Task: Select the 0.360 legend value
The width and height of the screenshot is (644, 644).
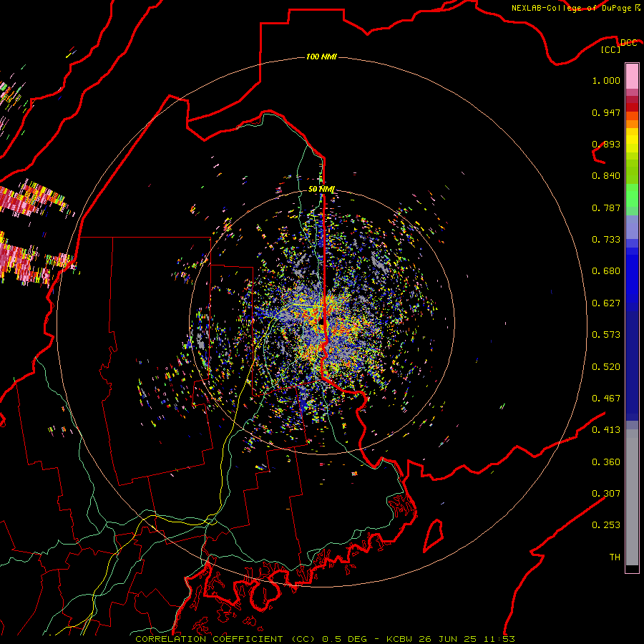Action: (x=606, y=462)
